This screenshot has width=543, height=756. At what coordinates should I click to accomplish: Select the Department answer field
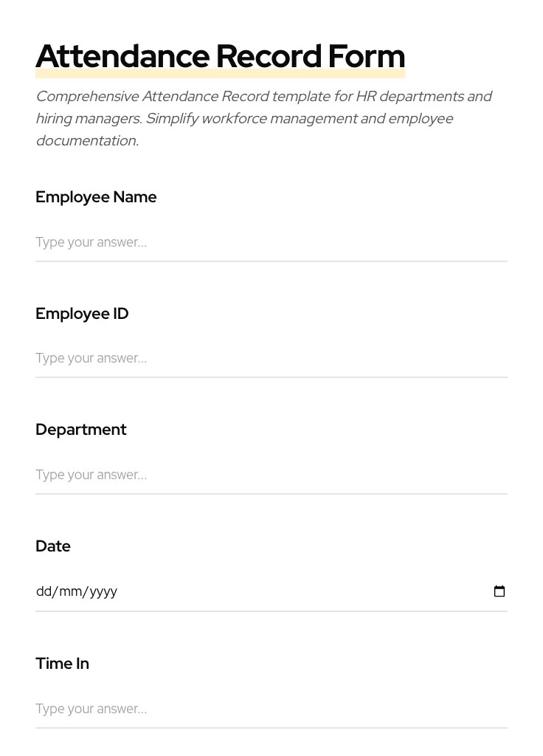pos(271,475)
